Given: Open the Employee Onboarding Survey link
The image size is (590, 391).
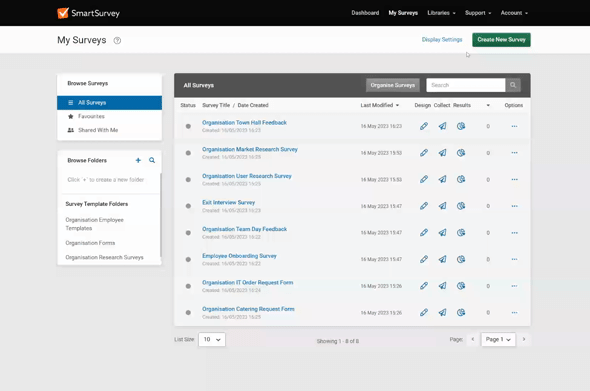Looking at the screenshot, I should pyautogui.click(x=239, y=256).
